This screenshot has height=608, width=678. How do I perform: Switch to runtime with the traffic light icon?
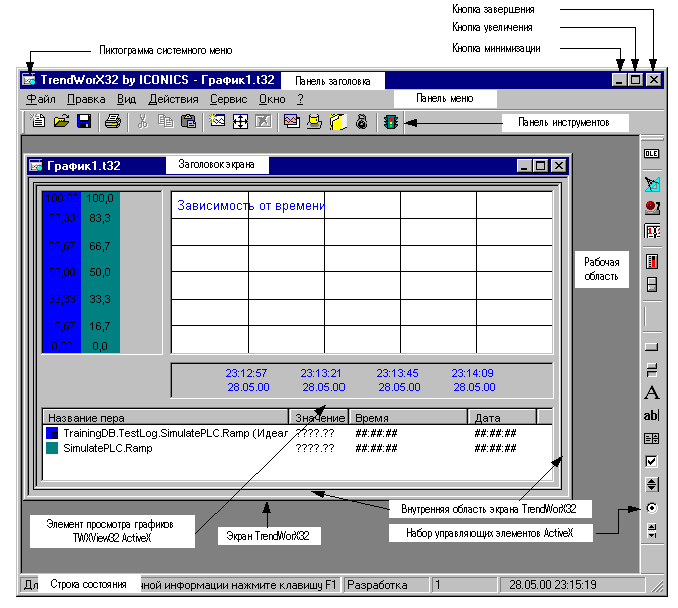(x=391, y=122)
